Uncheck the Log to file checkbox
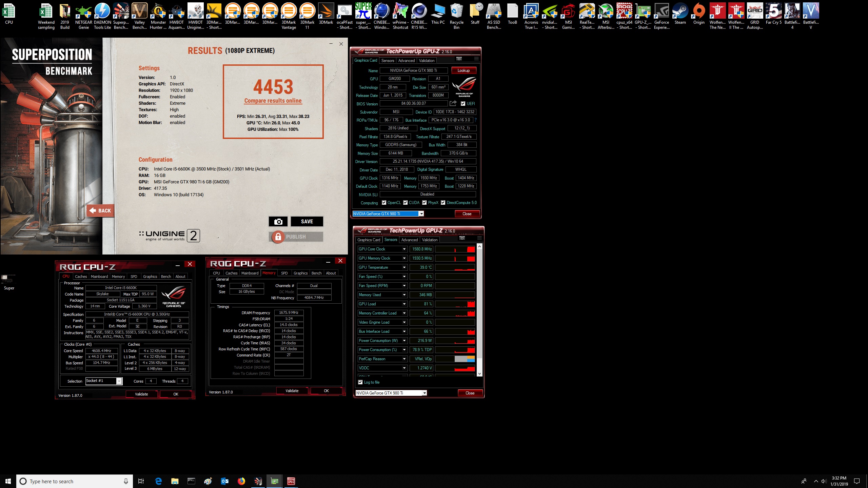 point(360,382)
